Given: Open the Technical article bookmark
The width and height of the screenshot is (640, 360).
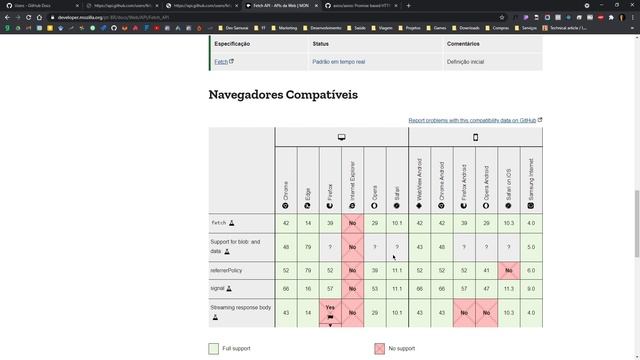Looking at the screenshot, I should (x=564, y=28).
